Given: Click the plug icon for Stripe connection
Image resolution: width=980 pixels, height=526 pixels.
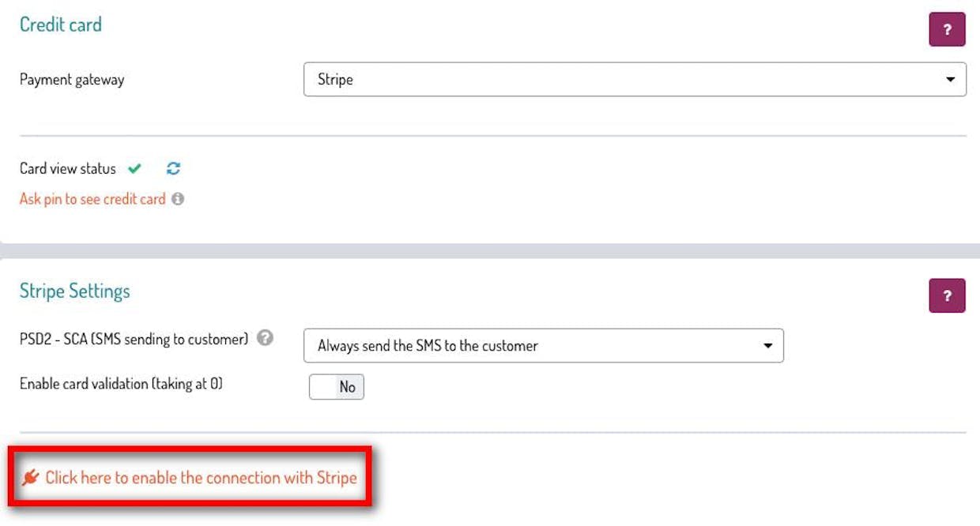Looking at the screenshot, I should 31,477.
